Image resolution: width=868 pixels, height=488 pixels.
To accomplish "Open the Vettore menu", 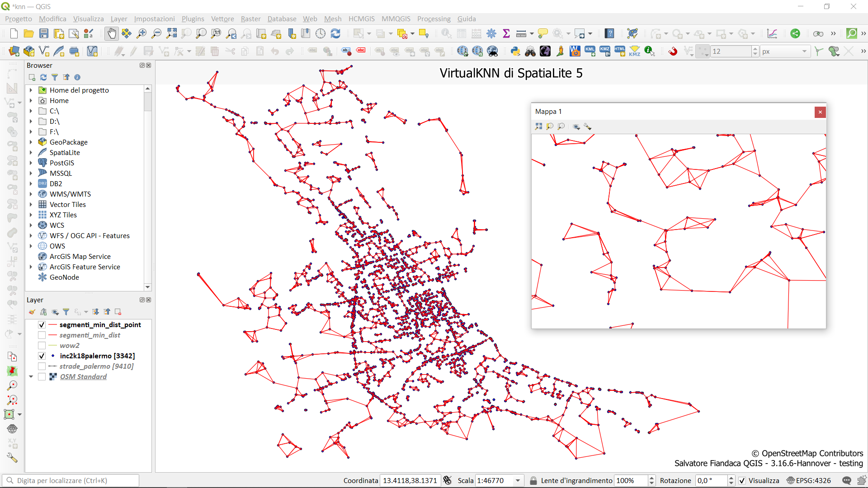I will click(x=222, y=19).
